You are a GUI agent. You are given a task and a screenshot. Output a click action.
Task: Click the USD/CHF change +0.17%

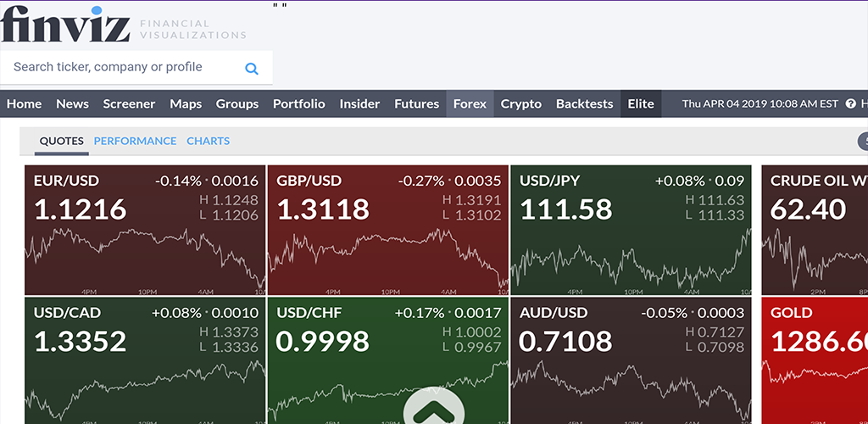click(x=420, y=313)
